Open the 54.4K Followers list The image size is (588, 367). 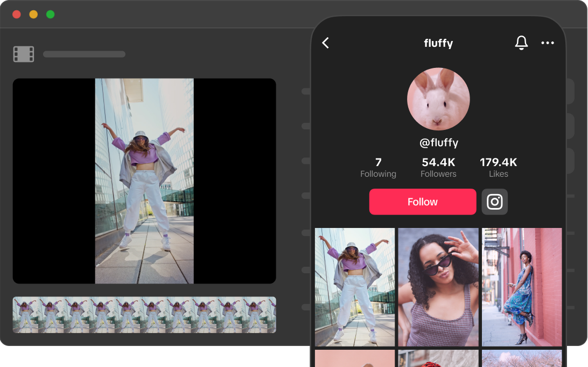438,168
